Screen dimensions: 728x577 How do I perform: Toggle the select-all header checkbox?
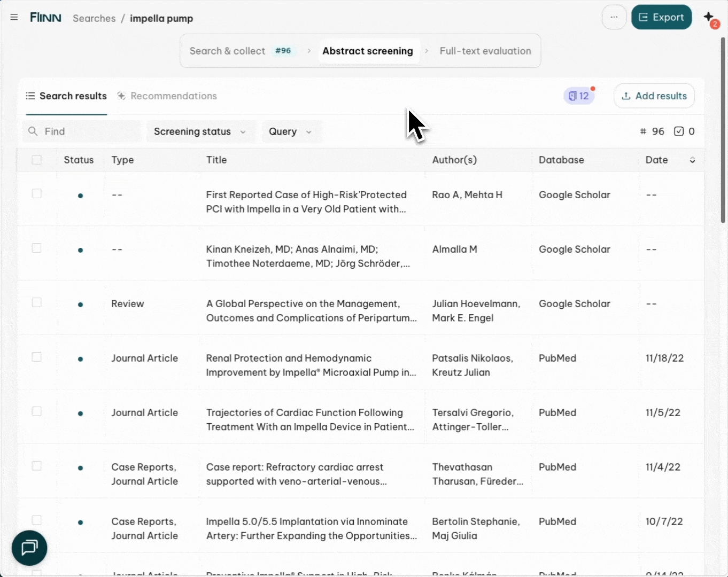36,160
